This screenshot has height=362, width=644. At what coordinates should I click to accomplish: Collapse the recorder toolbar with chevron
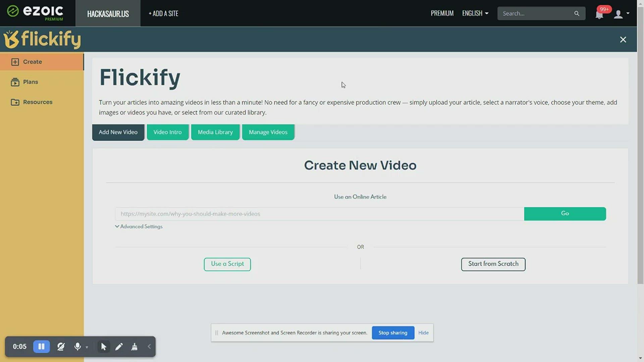(149, 347)
